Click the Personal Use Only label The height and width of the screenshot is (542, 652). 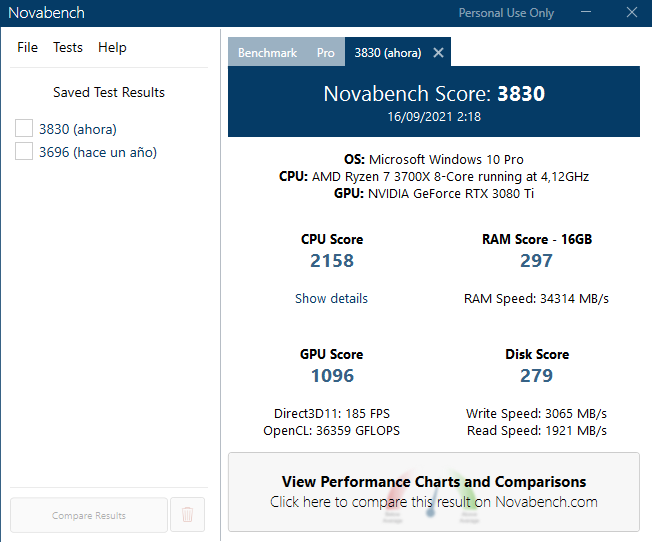pyautogui.click(x=506, y=13)
